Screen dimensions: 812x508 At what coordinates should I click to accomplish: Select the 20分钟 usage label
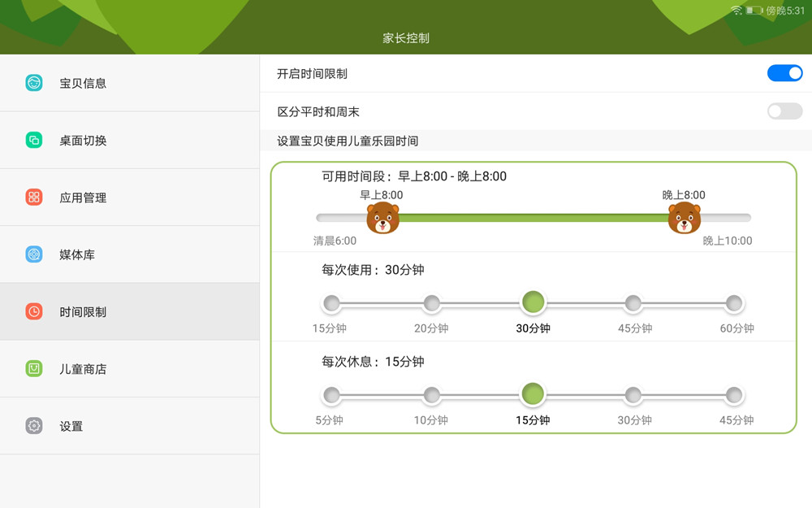[x=431, y=328]
